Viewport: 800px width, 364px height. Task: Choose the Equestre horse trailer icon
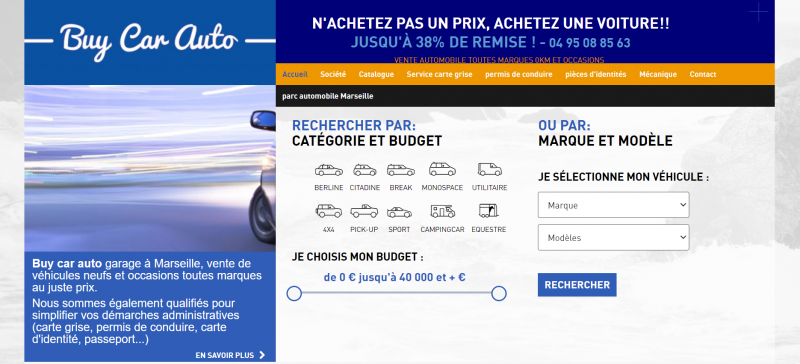click(x=488, y=210)
